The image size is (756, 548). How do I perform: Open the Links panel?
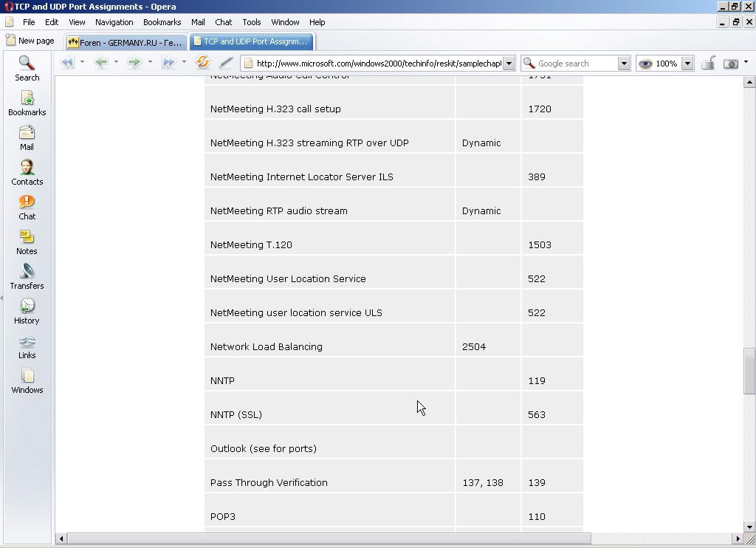coord(27,346)
